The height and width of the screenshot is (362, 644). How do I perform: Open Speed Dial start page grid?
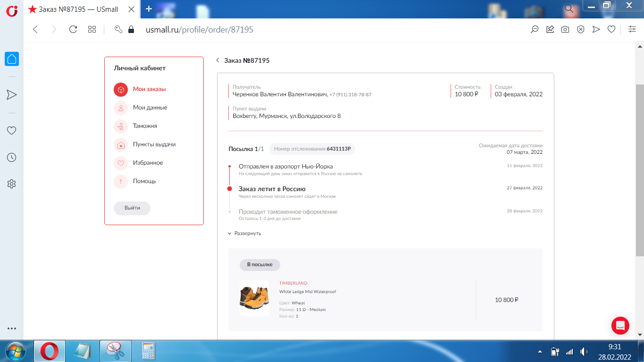[92, 29]
